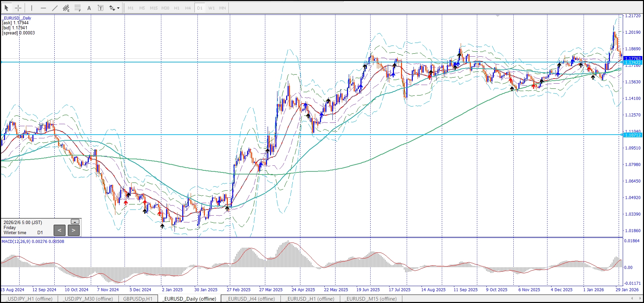Screen dimensions: 644x303
Task: Click the previous '<' button in time panel
Action: point(59,230)
